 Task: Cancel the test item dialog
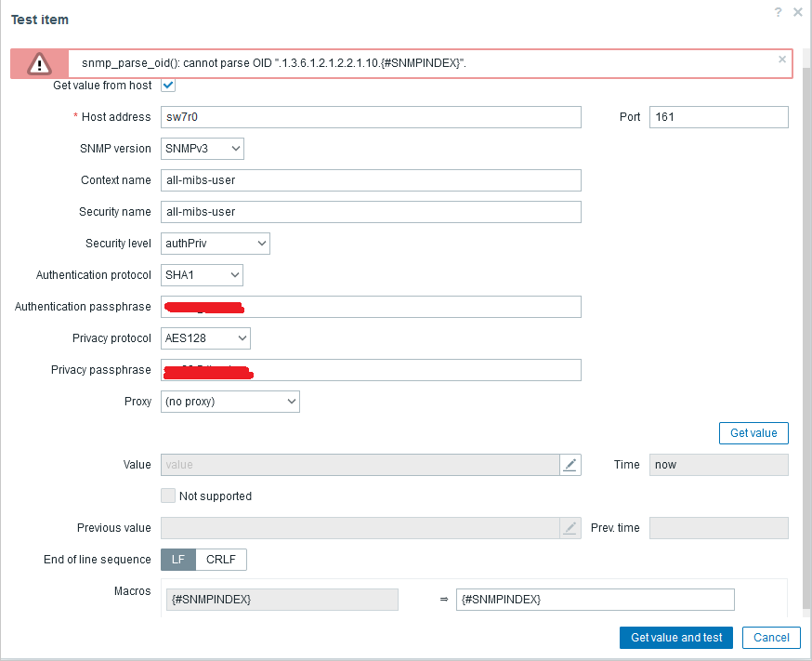(771, 638)
